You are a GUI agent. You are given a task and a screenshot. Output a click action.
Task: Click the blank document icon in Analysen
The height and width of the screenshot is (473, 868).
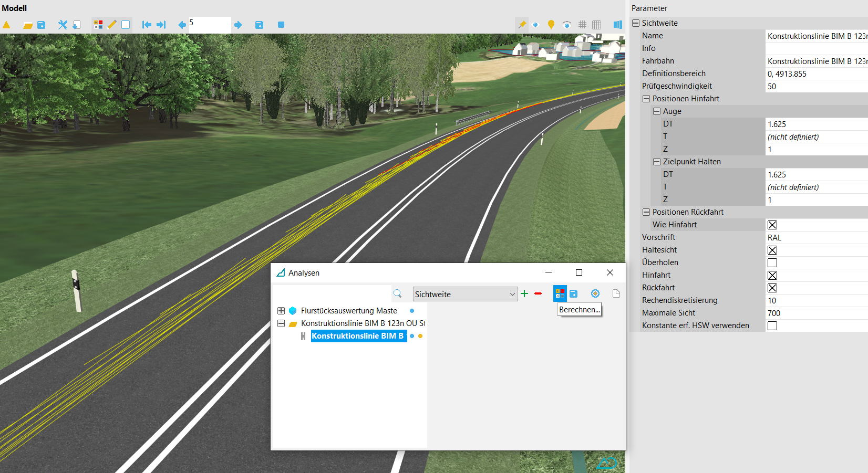click(616, 293)
